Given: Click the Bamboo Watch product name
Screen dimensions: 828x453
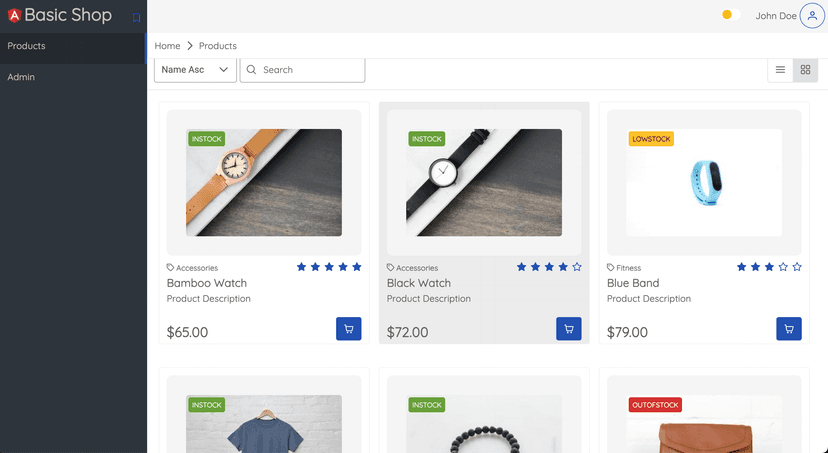Looking at the screenshot, I should [x=206, y=283].
